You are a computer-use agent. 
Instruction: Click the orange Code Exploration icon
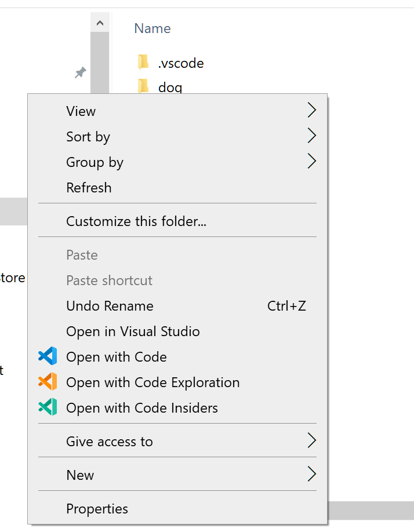47,382
